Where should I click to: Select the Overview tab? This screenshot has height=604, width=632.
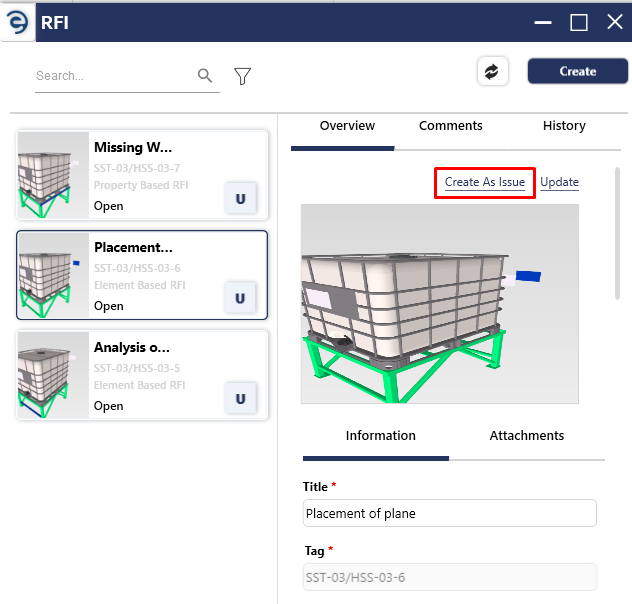click(347, 126)
